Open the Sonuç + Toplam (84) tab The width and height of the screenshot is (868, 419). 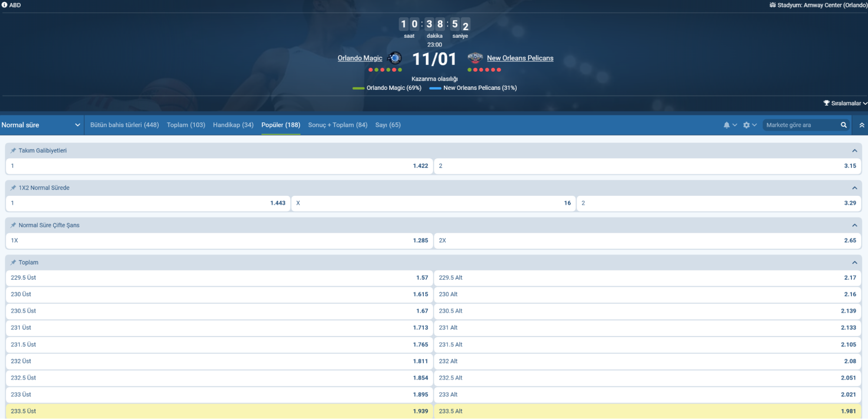(337, 125)
